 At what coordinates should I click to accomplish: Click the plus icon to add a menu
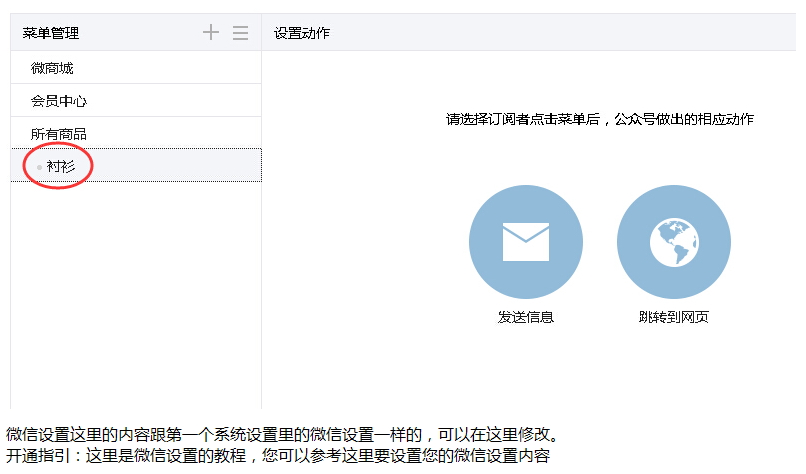pyautogui.click(x=210, y=32)
